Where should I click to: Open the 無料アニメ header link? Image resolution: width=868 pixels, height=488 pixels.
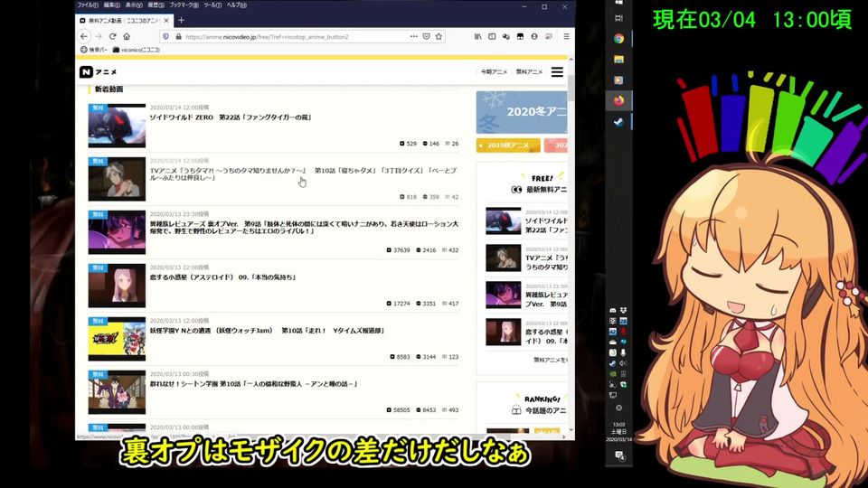(x=529, y=72)
